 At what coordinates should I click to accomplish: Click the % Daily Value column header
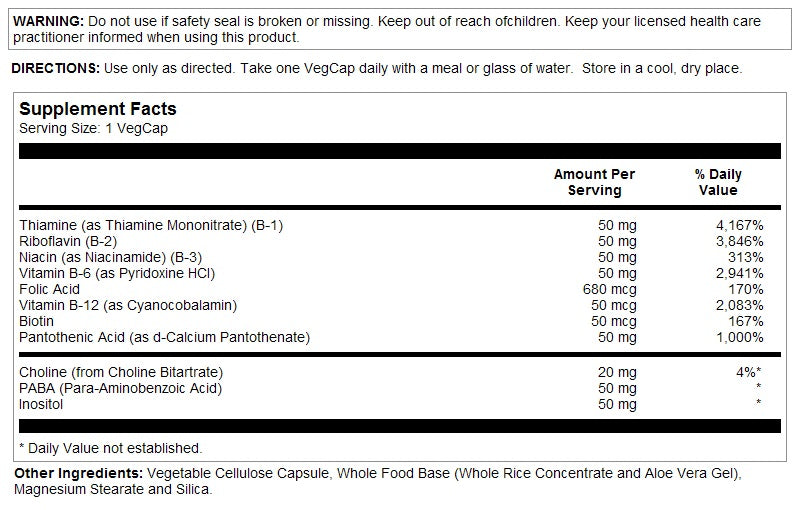tap(719, 182)
